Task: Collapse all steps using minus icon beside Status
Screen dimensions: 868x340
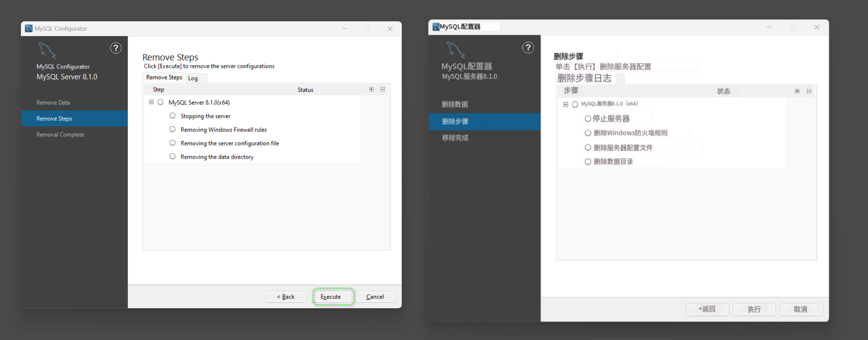Action: pyautogui.click(x=383, y=89)
